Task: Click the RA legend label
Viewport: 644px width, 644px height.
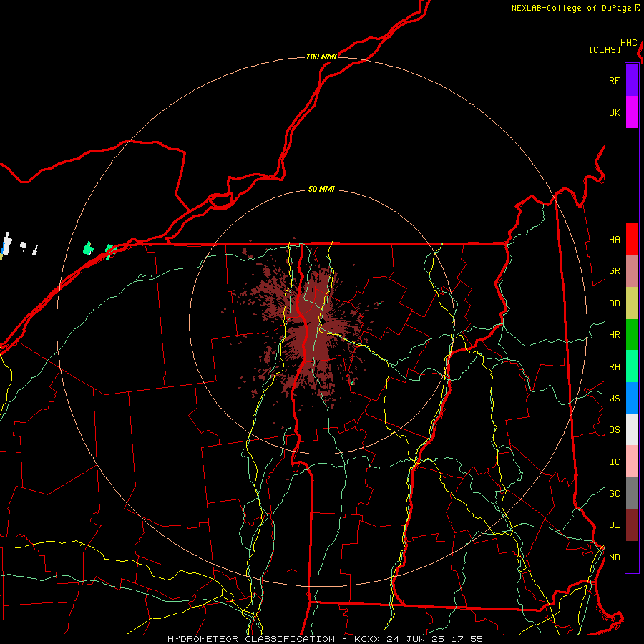Action: (614, 366)
